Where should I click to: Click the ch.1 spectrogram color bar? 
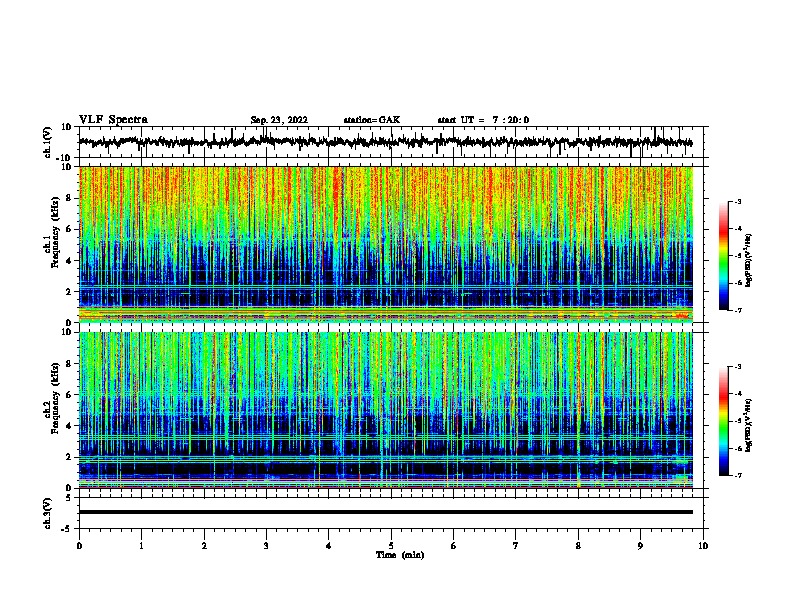pos(724,256)
